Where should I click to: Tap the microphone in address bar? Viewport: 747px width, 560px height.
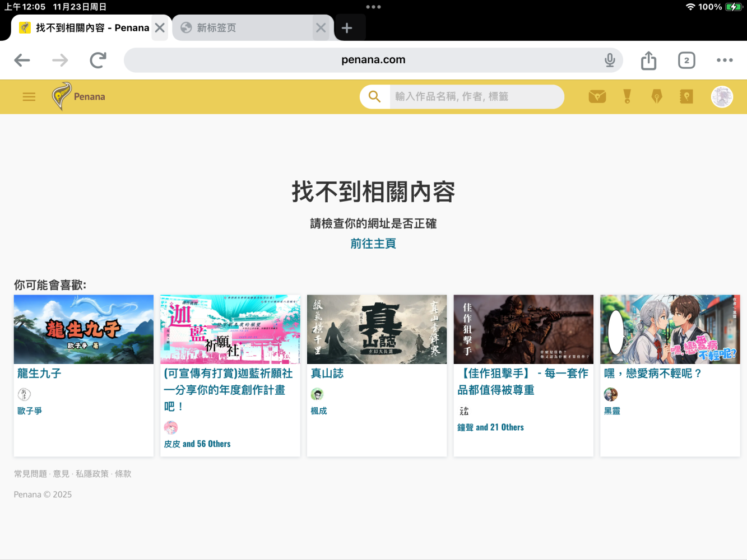[x=610, y=60]
